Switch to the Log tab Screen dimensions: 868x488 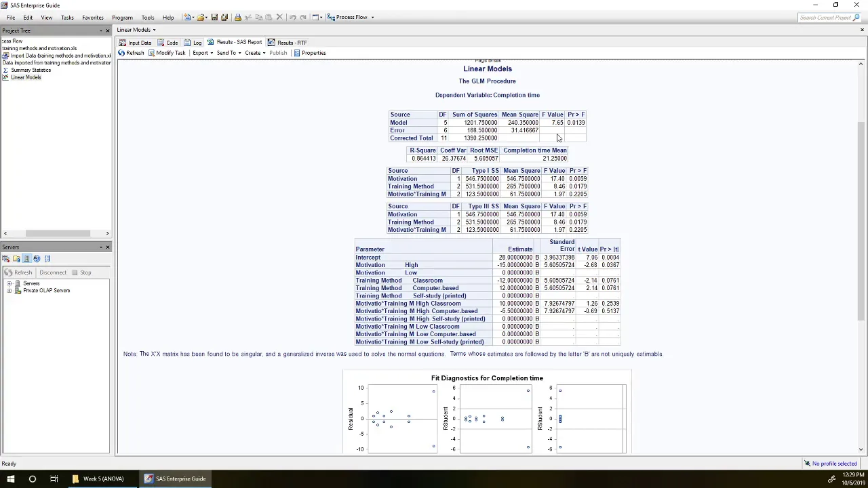click(x=193, y=43)
